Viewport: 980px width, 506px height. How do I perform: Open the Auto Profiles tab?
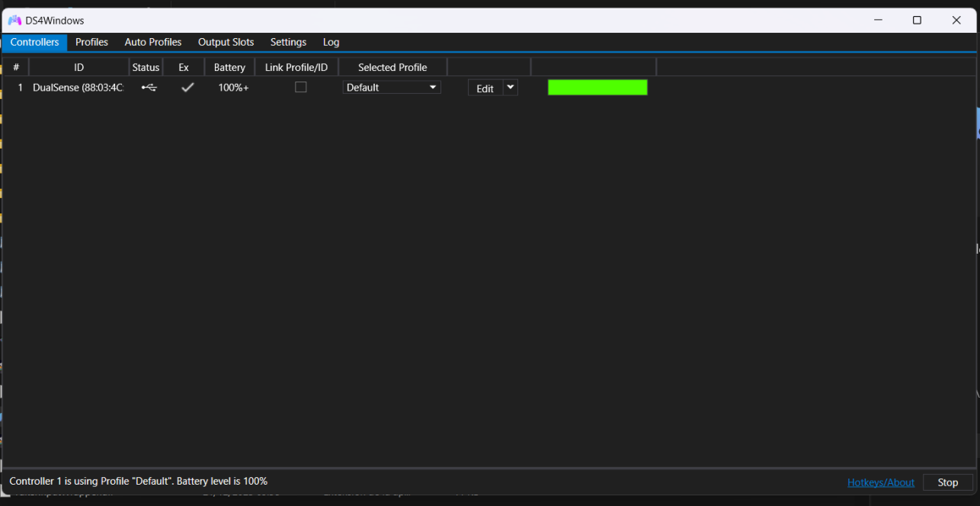[x=153, y=42]
